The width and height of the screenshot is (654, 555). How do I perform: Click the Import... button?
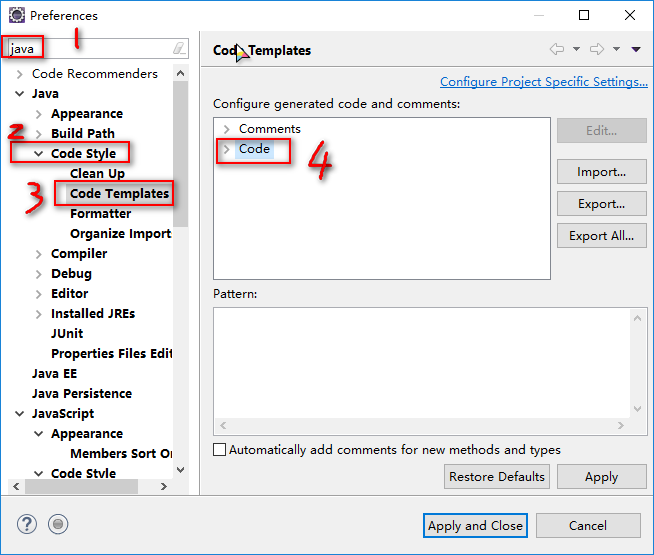(602, 171)
